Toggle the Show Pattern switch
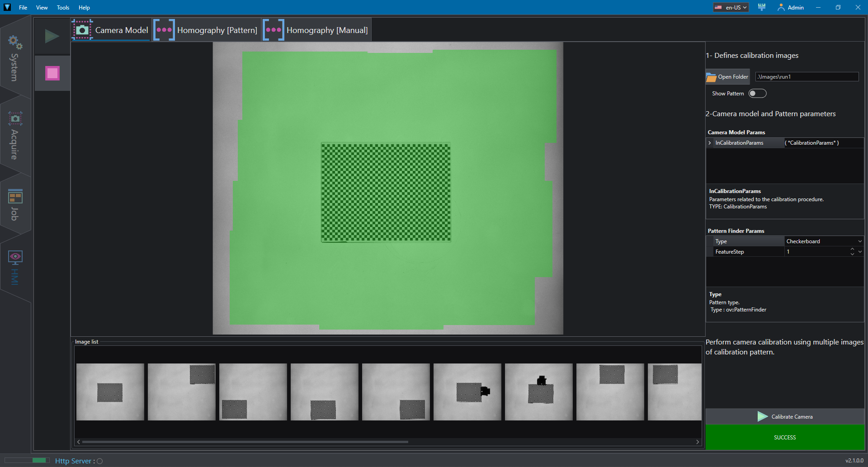868x467 pixels. [x=757, y=94]
